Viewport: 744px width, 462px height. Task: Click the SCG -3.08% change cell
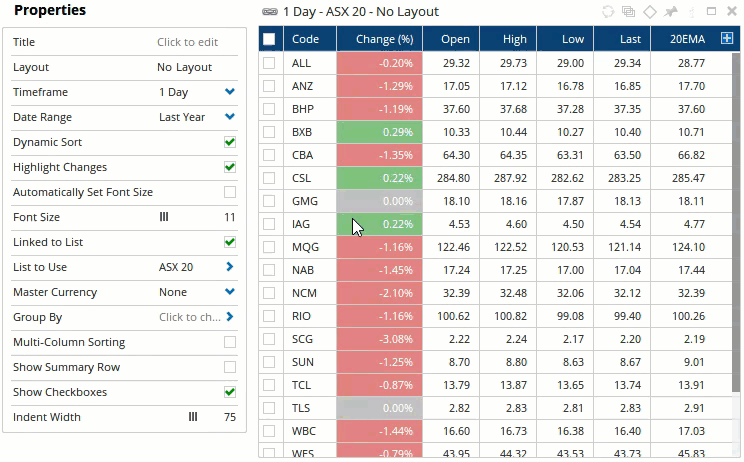[x=380, y=339]
